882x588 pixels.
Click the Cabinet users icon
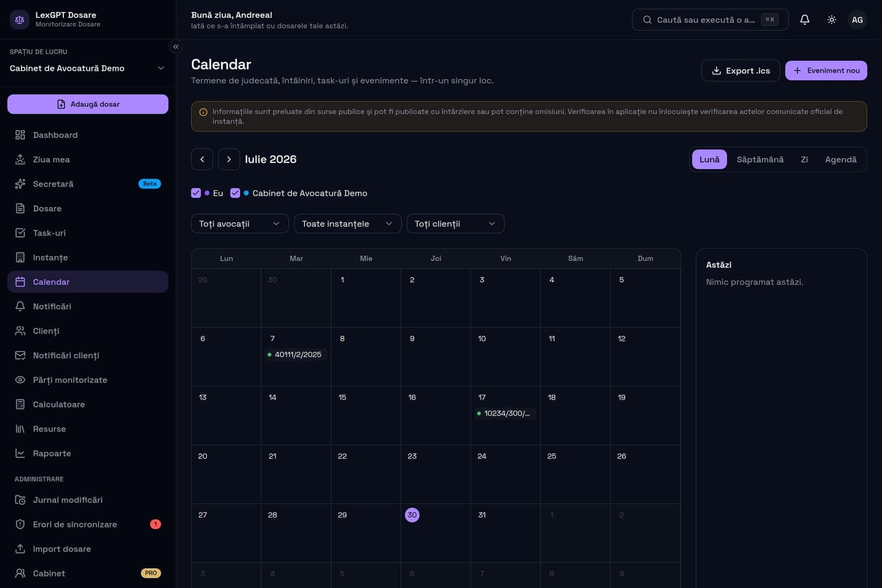(x=20, y=573)
